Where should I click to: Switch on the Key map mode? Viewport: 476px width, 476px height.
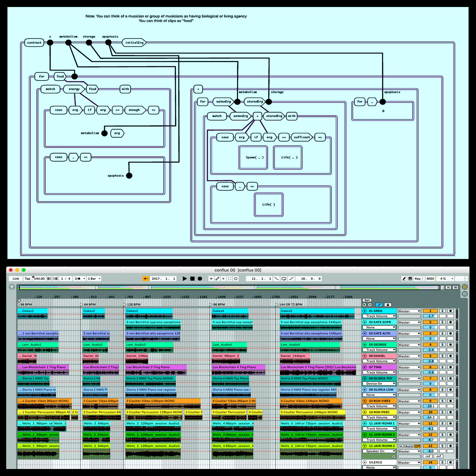(418, 279)
